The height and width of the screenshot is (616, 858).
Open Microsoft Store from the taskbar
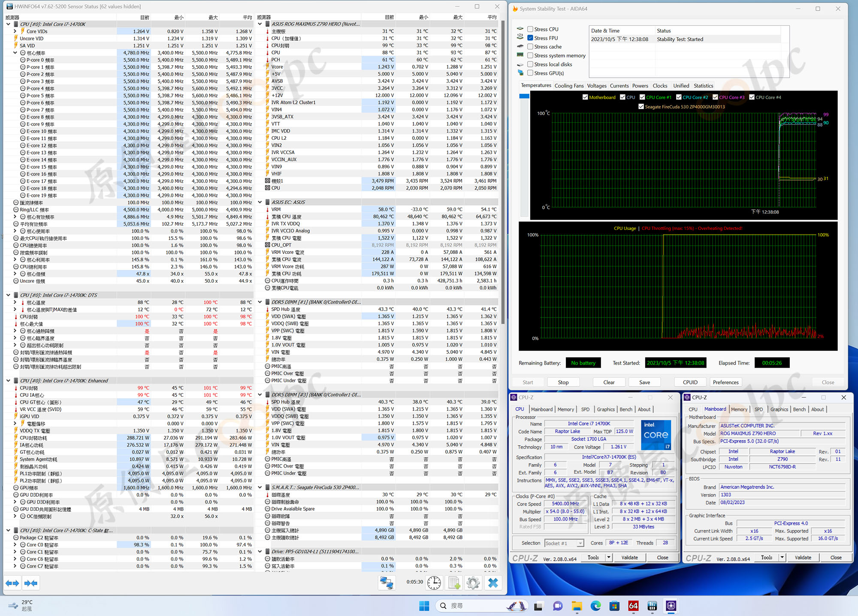(x=615, y=606)
